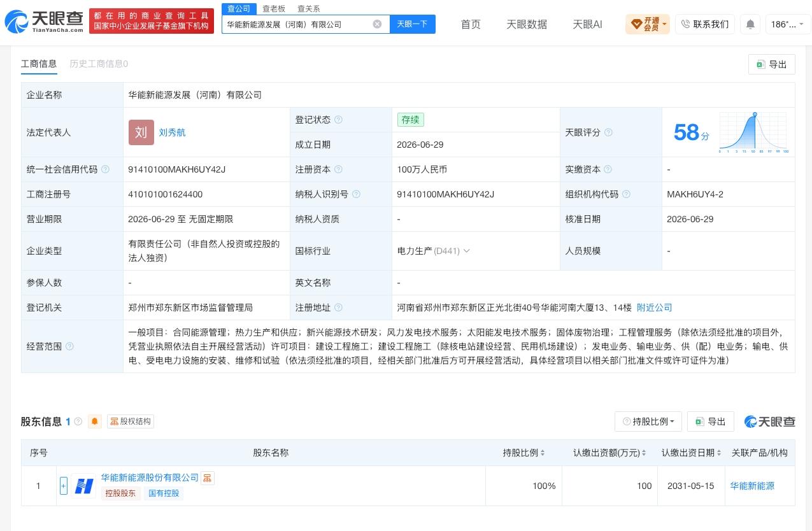812x531 pixels.
Task: Click 股权结构 button
Action: (130, 421)
